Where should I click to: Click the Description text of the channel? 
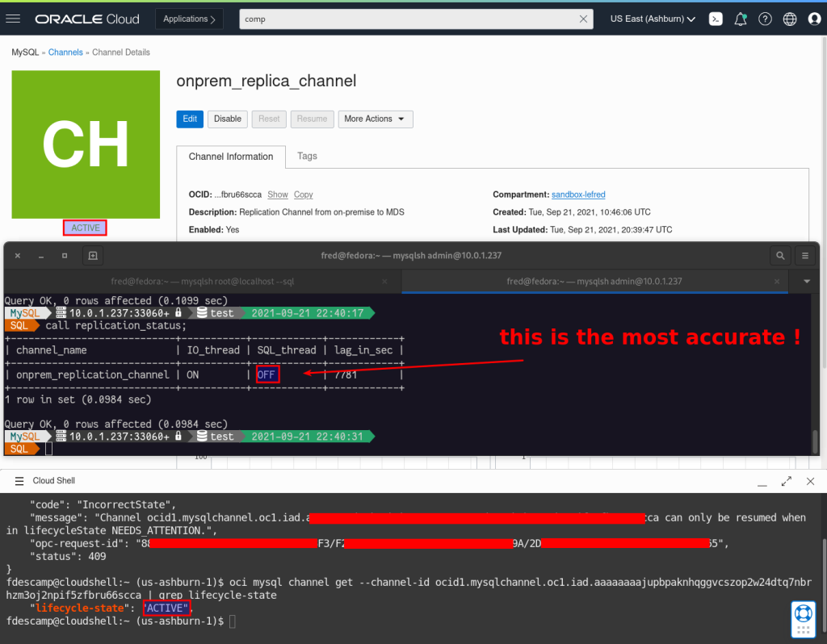(296, 212)
